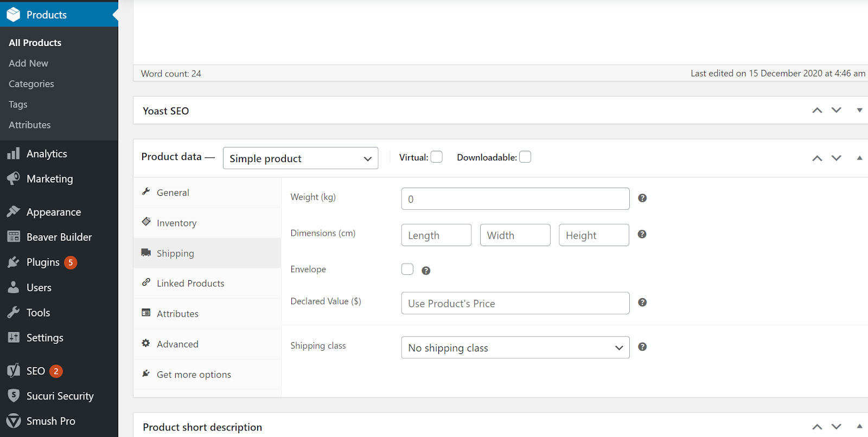Click the Weight (kg) input field
868x437 pixels.
point(515,199)
